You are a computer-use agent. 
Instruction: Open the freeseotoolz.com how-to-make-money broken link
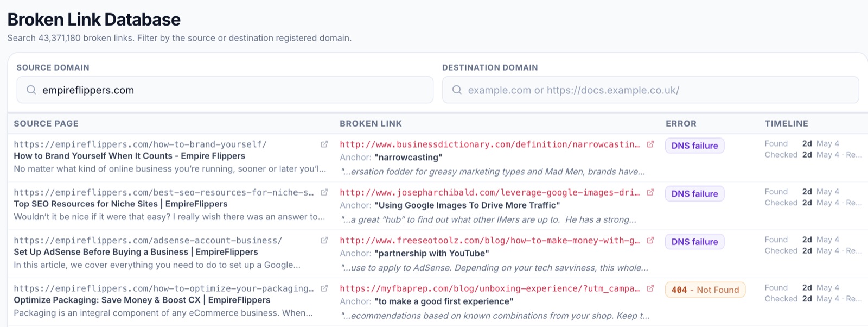[489, 240]
